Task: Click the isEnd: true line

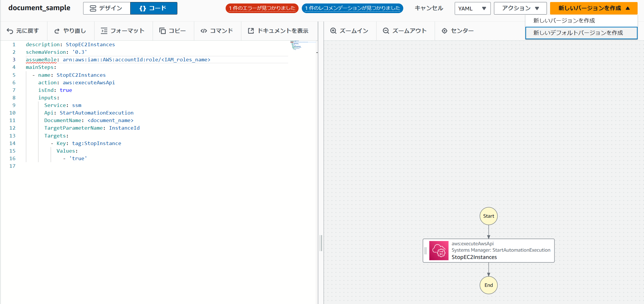Action: click(x=55, y=90)
